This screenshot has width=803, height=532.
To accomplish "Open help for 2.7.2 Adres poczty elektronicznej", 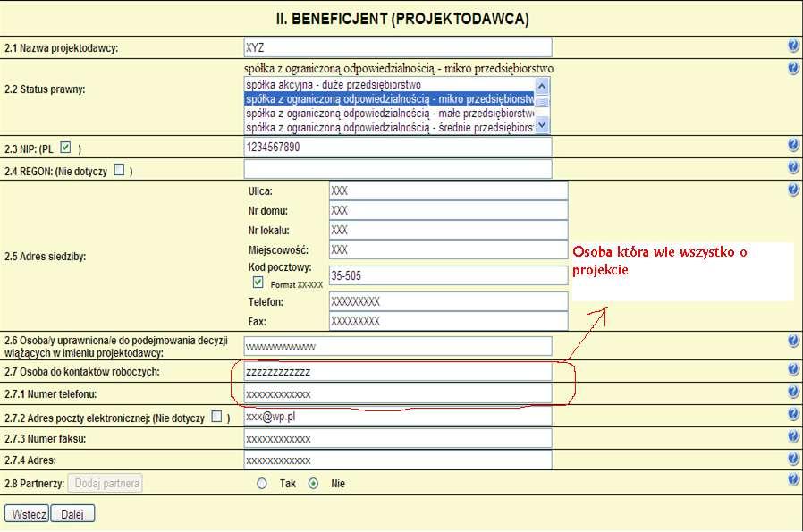I will [x=793, y=414].
